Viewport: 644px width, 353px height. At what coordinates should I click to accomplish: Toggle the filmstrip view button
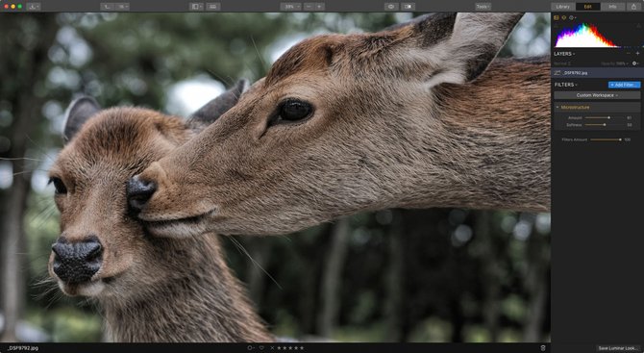(213, 7)
